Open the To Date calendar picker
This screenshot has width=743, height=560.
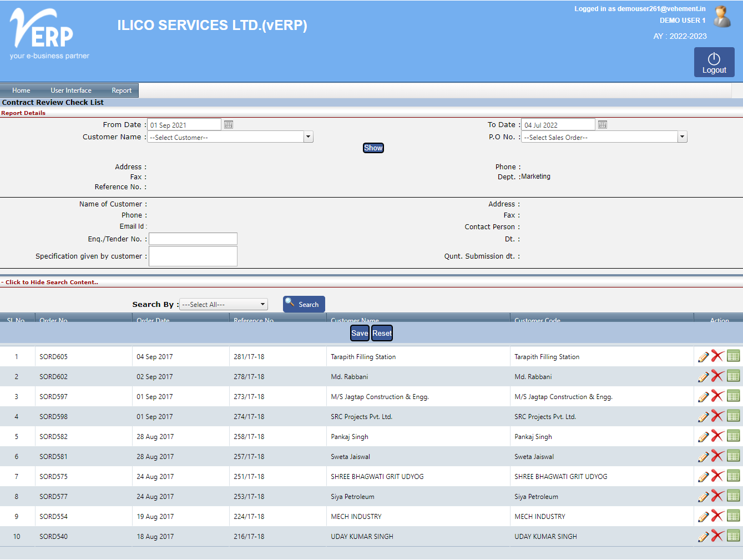tap(603, 125)
